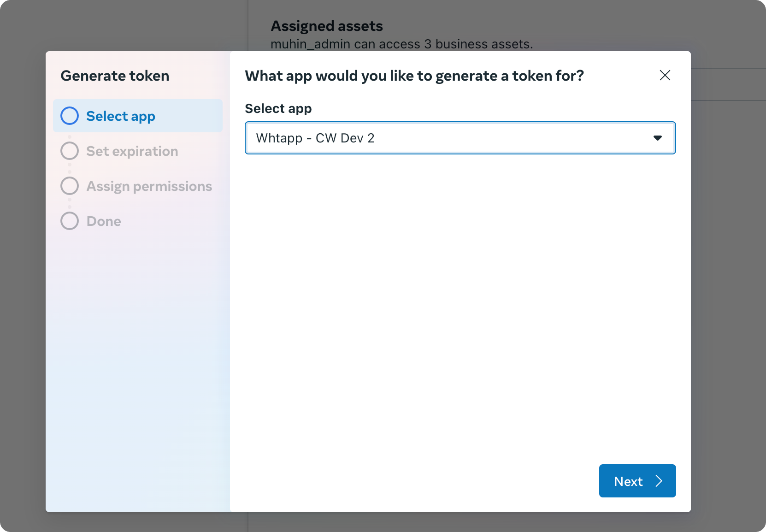Image resolution: width=766 pixels, height=532 pixels.
Task: Click the Generate token sidebar title
Action: point(115,76)
